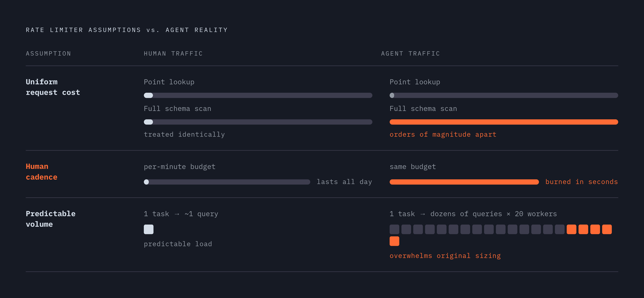Image resolution: width=644 pixels, height=298 pixels.
Task: Click the 'ASSUMPTION' column header
Action: point(48,54)
